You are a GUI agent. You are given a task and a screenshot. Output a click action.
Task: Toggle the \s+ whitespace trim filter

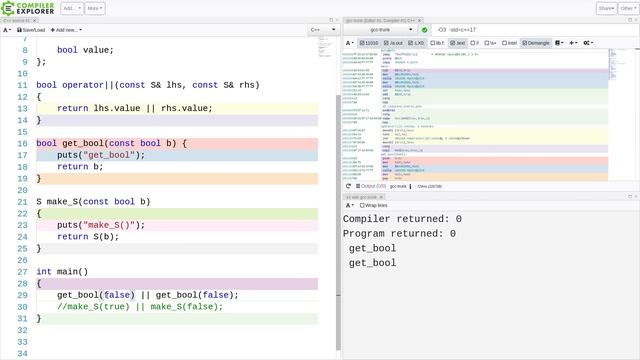pos(490,43)
